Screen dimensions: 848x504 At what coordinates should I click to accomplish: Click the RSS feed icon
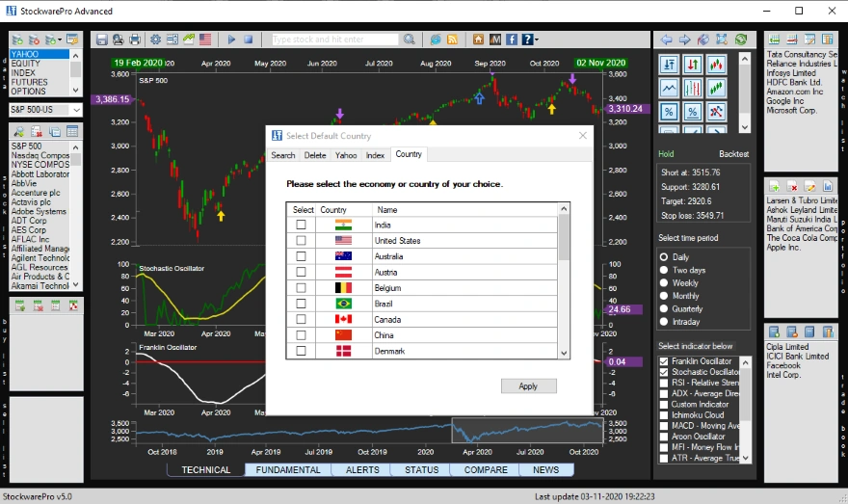(x=451, y=40)
